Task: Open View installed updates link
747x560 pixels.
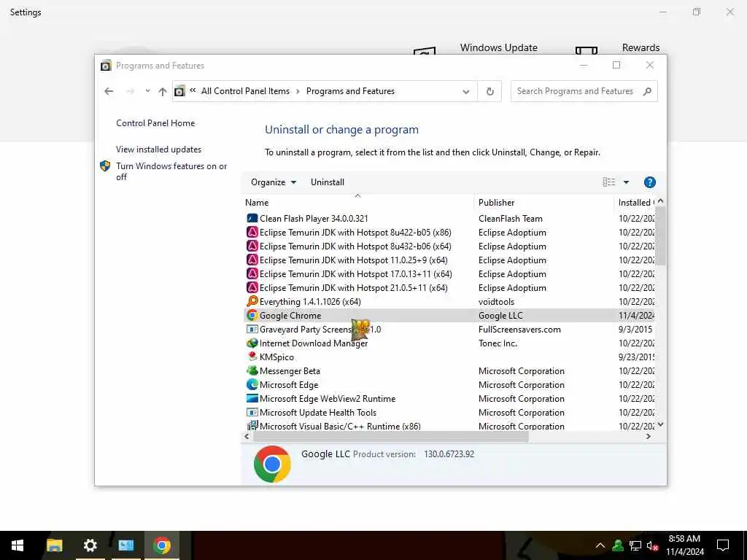Action: click(158, 149)
